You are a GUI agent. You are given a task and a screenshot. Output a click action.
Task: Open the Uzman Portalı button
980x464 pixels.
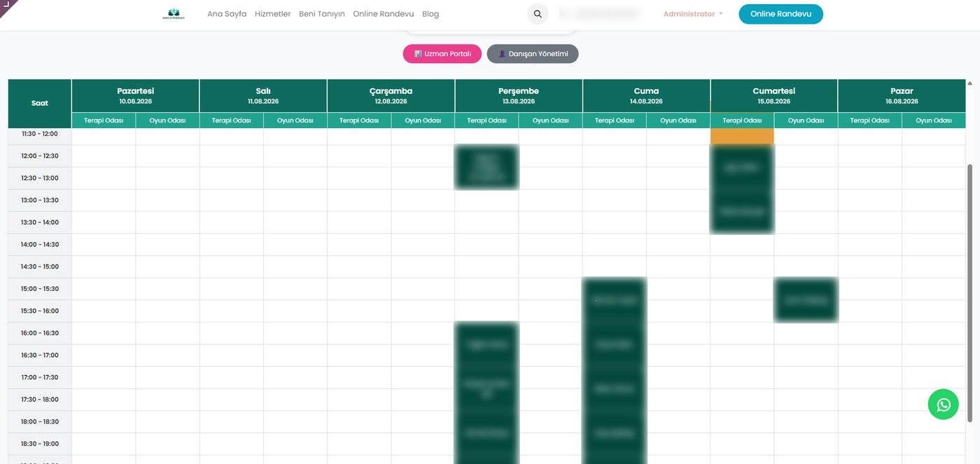point(442,54)
